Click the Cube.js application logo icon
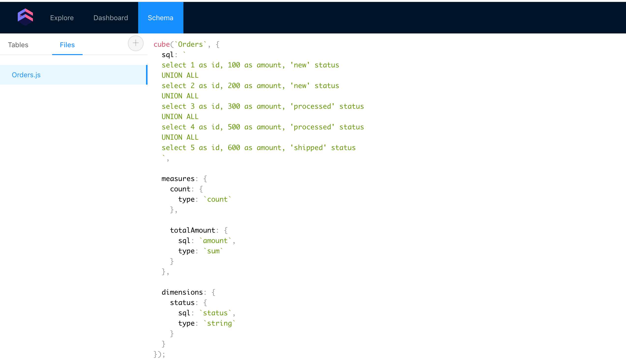 (25, 17)
